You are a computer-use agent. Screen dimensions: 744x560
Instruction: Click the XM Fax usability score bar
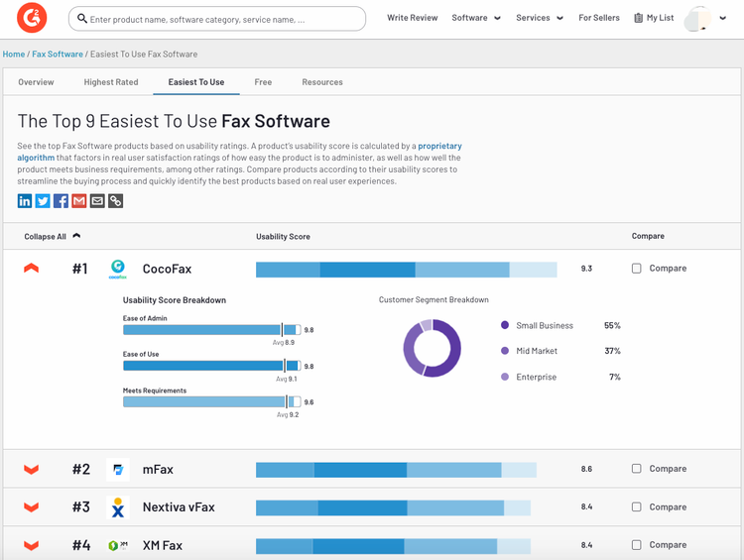coord(393,546)
